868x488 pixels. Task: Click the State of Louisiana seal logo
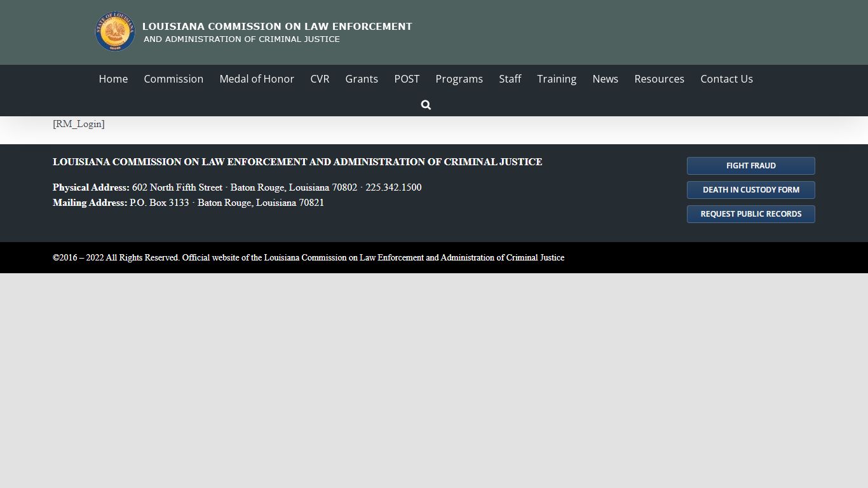[x=114, y=32]
